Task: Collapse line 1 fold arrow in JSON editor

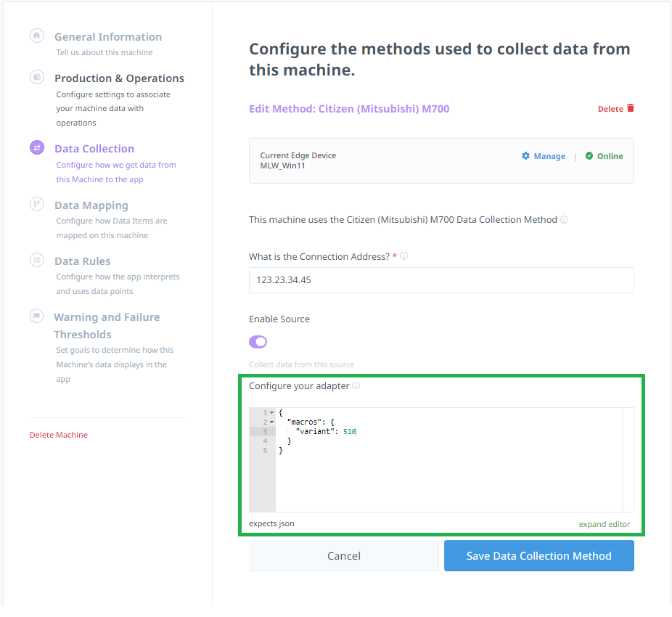Action: [271, 412]
